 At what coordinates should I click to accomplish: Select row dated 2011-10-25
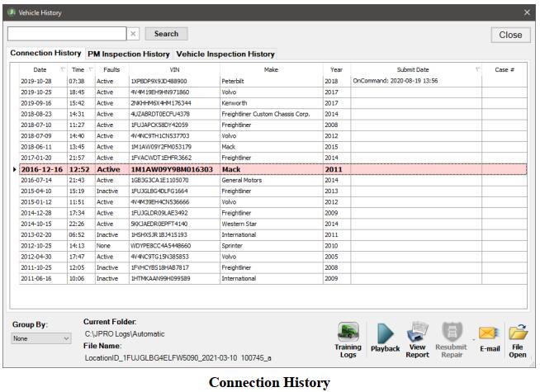click(273, 267)
